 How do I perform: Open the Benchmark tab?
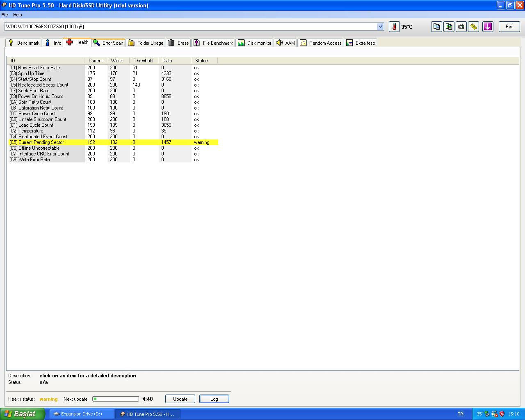[x=24, y=43]
